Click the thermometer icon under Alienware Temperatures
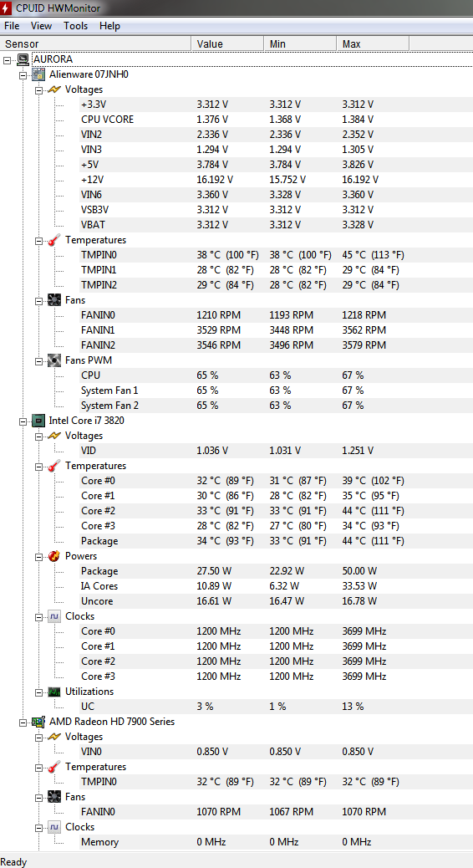Screen dimensions: 473x868 tap(54, 240)
